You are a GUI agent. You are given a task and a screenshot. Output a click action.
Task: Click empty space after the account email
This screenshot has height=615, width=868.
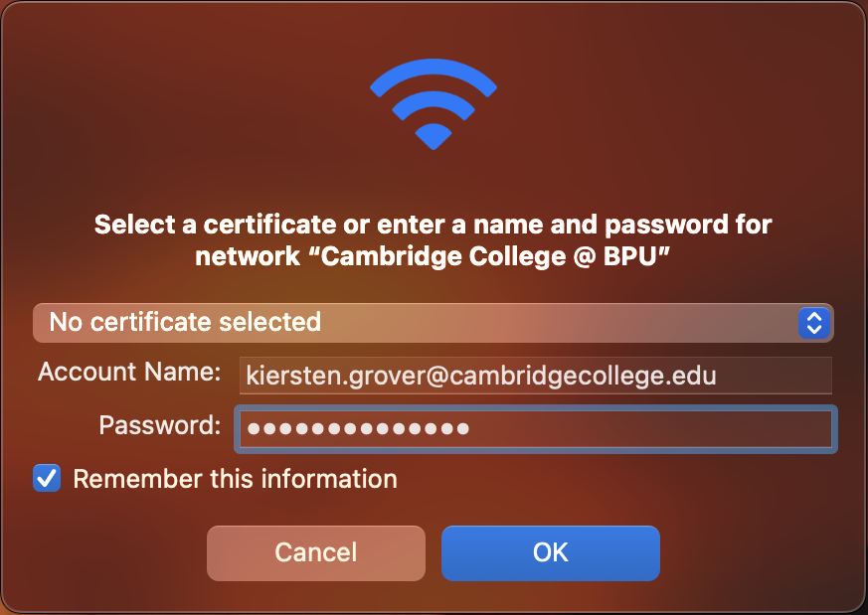774,376
